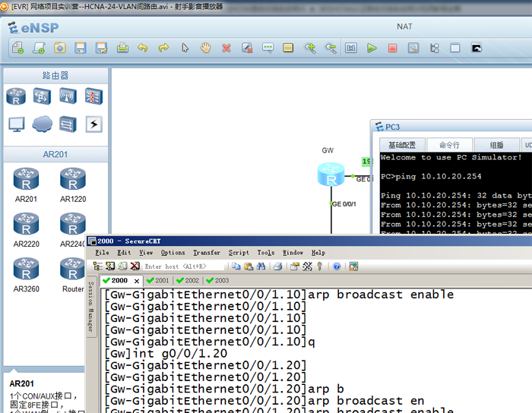This screenshot has width=532, height=413.
Task: Select the PC terminal device category icon
Action: pyautogui.click(x=16, y=125)
